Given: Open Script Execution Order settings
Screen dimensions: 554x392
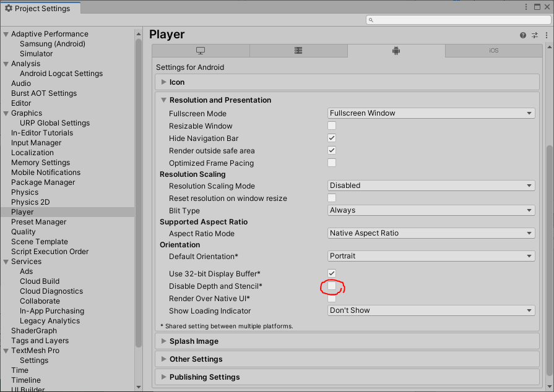Looking at the screenshot, I should [50, 251].
